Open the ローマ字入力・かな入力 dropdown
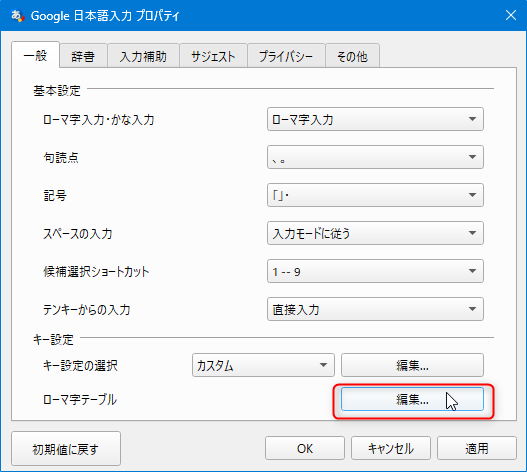This screenshot has width=527, height=472. (375, 119)
